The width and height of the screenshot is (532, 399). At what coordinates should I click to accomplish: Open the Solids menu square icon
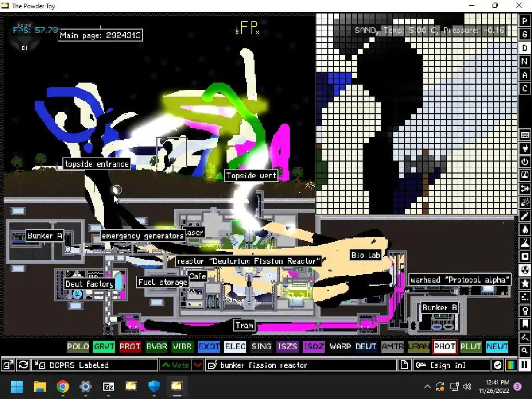[525, 257]
